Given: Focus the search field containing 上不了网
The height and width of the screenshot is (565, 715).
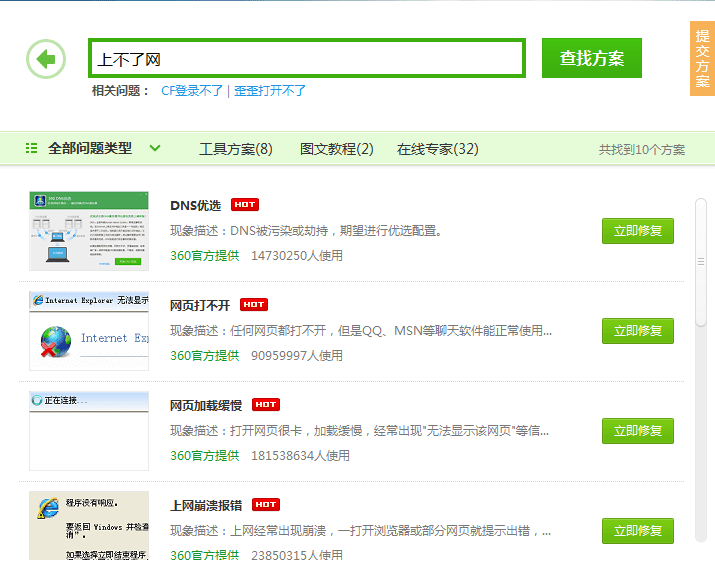Looking at the screenshot, I should point(307,58).
